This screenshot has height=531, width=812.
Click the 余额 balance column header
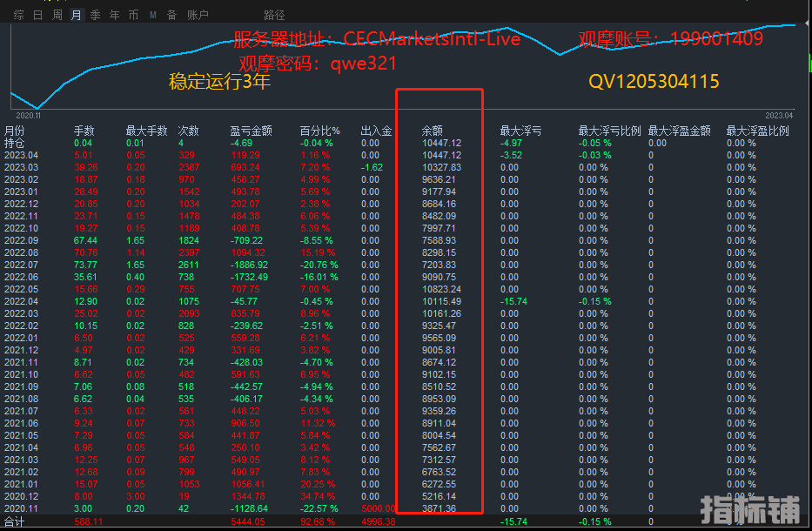(x=433, y=131)
